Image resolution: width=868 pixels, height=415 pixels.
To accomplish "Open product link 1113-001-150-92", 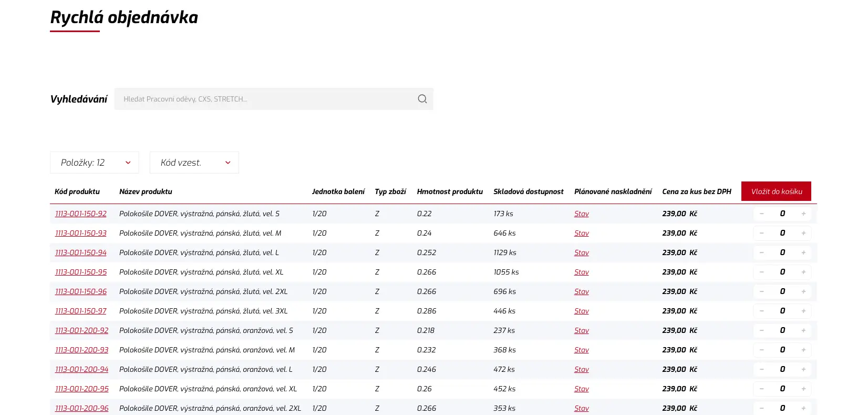I will point(81,214).
